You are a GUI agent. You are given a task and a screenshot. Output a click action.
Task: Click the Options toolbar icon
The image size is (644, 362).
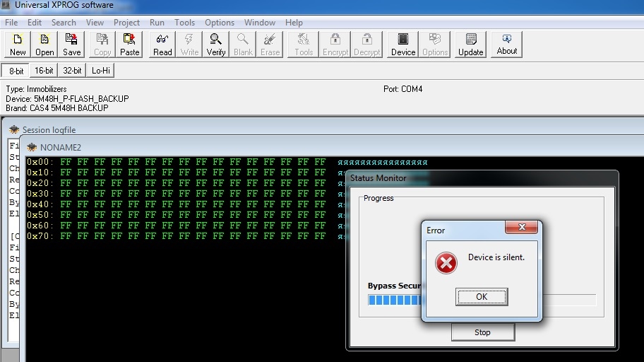point(435,45)
